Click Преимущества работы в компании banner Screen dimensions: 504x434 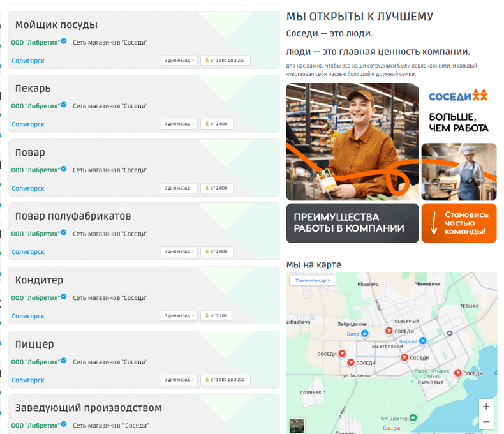352,223
